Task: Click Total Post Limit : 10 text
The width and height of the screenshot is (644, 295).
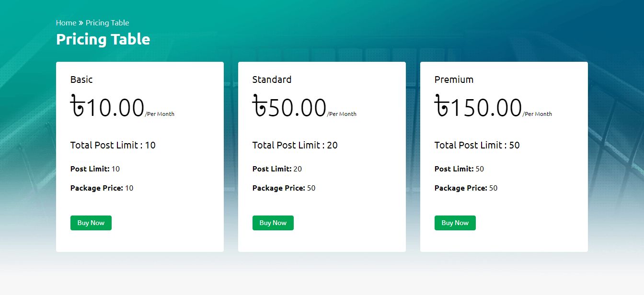Action: point(113,145)
